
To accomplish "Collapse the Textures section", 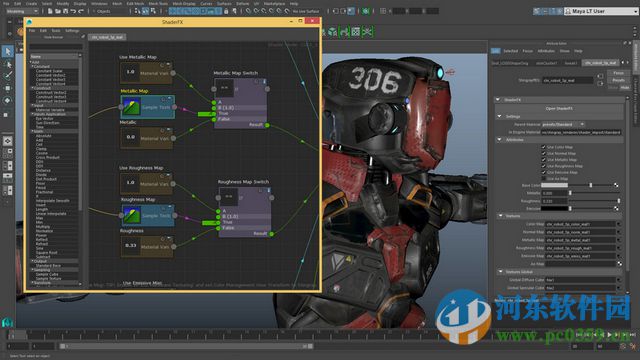I will (500, 216).
